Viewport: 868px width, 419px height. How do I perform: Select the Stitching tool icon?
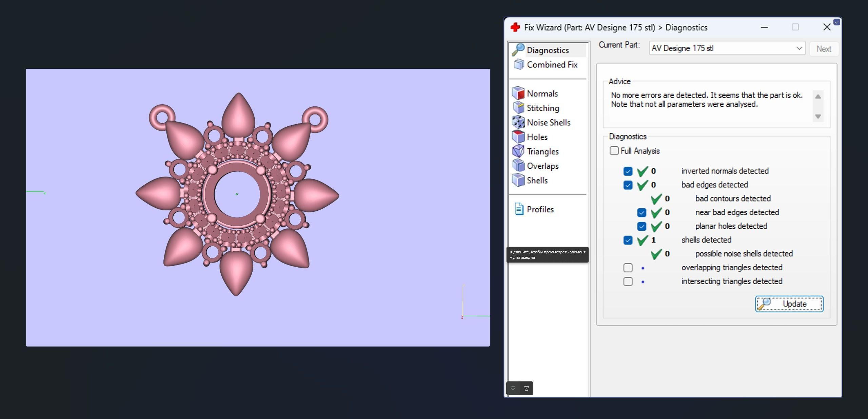click(518, 108)
